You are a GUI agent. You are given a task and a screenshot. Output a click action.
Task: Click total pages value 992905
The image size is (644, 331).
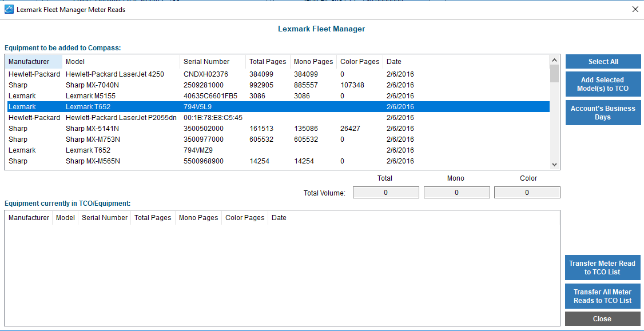pyautogui.click(x=261, y=85)
